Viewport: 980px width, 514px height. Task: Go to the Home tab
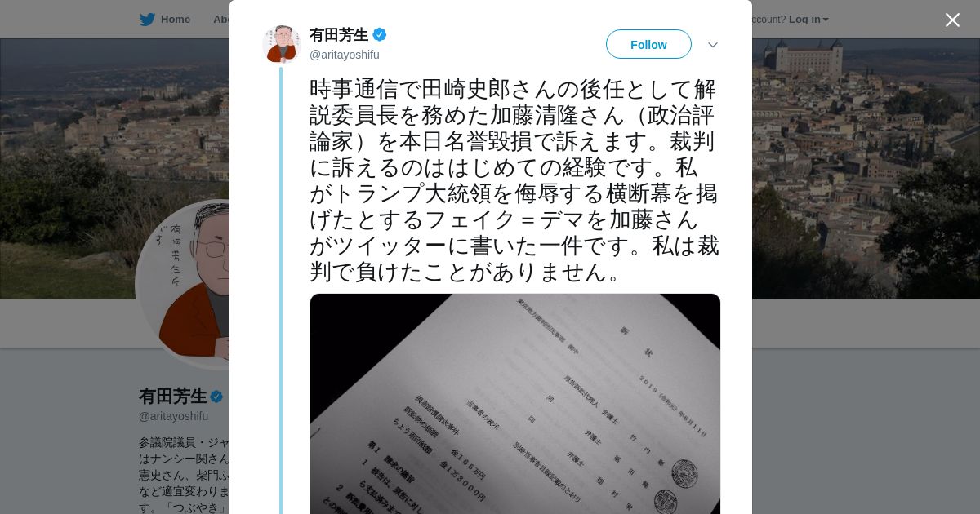[176, 20]
